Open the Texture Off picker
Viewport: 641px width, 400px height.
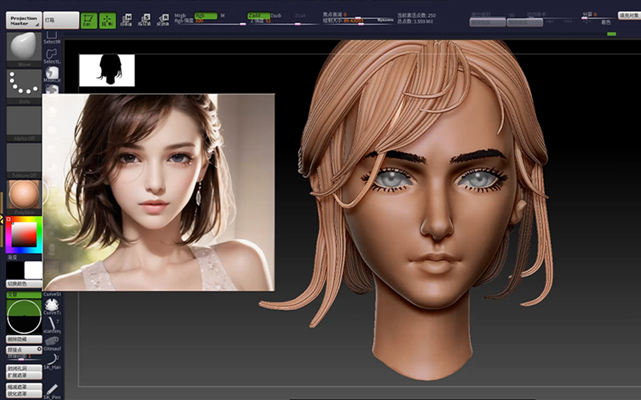(x=24, y=160)
